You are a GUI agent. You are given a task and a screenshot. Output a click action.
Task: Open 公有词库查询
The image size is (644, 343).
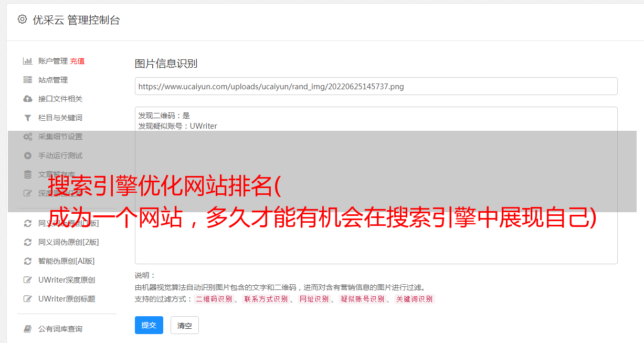[x=60, y=329]
